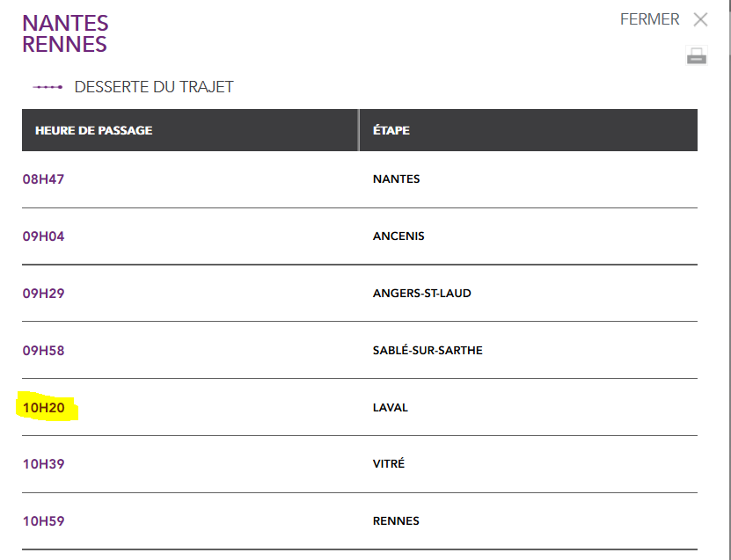
Task: Click the RENNES arrival station
Action: (396, 520)
